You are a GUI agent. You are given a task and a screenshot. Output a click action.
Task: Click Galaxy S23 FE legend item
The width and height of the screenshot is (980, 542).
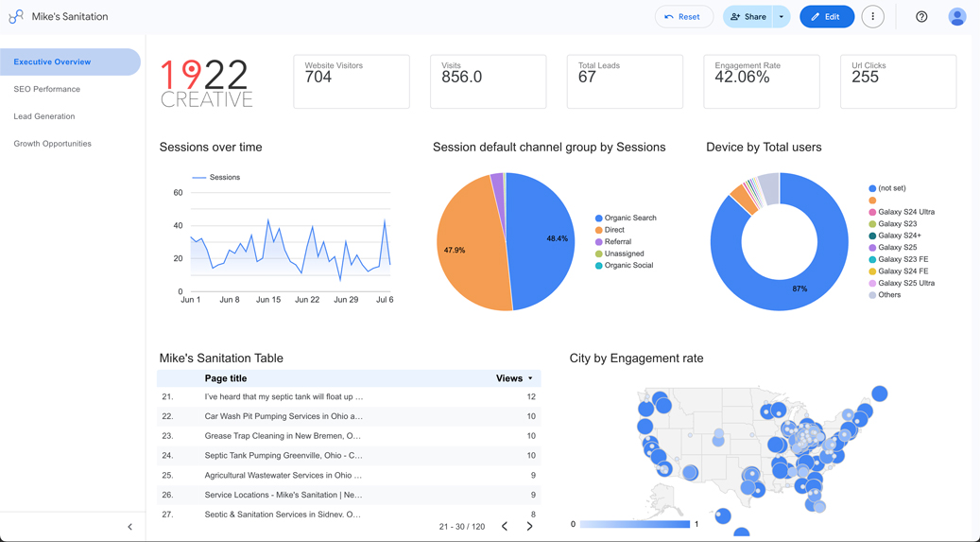click(899, 260)
